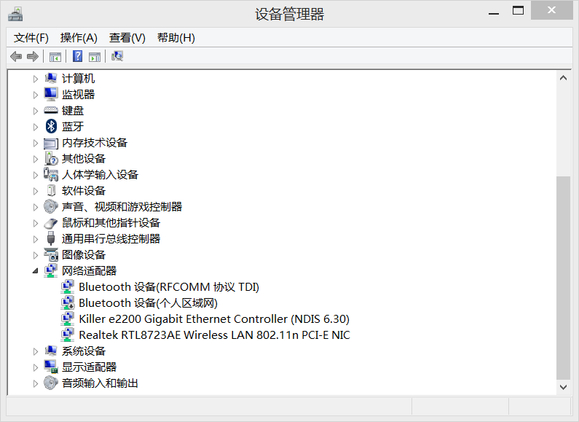Click the Forward arrow toolbar button
The height and width of the screenshot is (422, 579).
click(x=33, y=56)
